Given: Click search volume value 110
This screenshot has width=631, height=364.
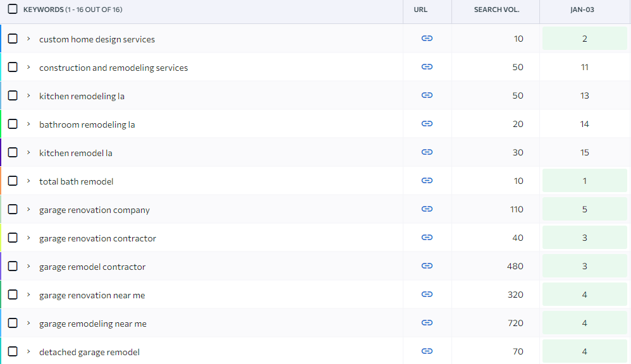Looking at the screenshot, I should [517, 209].
